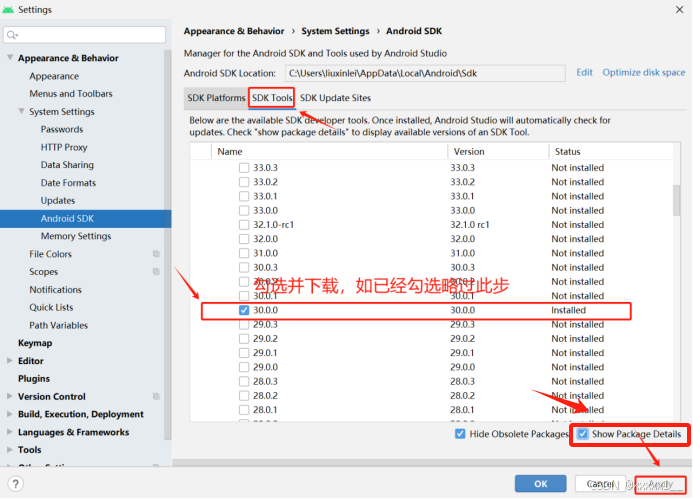Click the 28.0.1 'Not installed' status cell
Viewport: 693px width, 499px height.
tap(578, 410)
